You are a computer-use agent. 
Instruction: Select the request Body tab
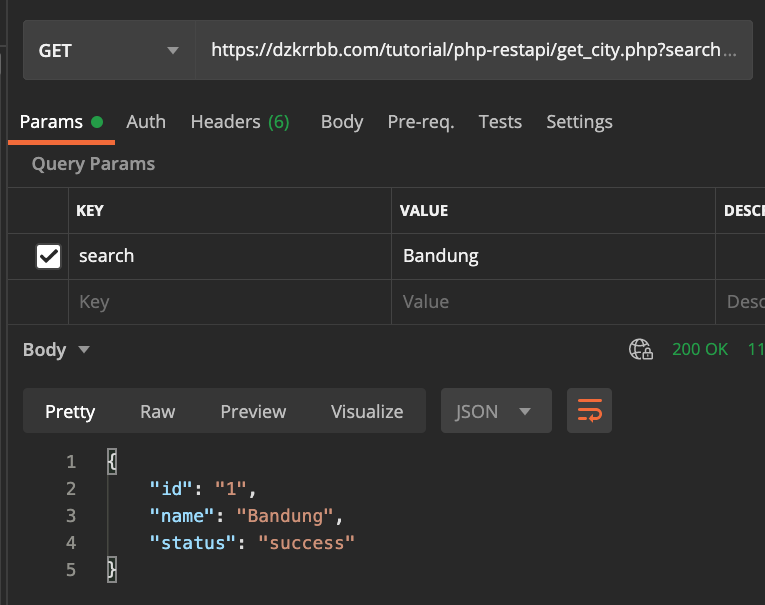[x=341, y=122]
